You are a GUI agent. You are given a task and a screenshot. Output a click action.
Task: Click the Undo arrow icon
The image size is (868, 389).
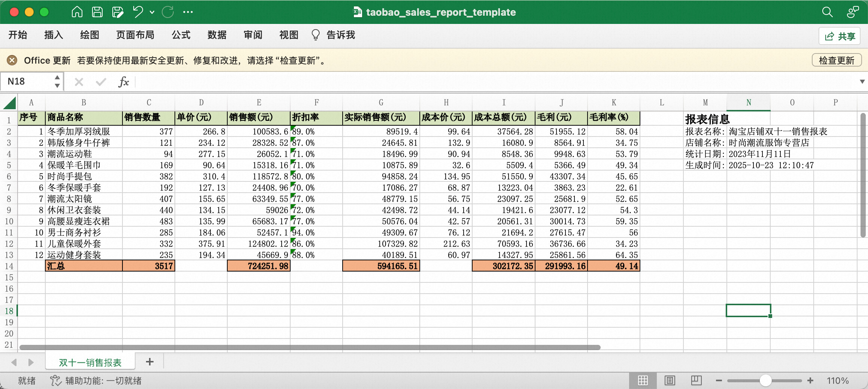(138, 12)
